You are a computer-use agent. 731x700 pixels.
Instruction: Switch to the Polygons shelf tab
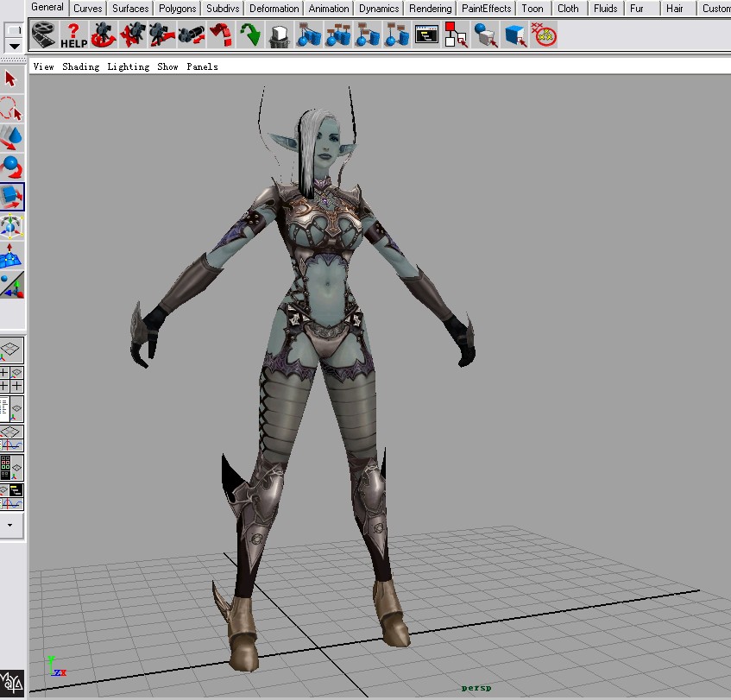[x=177, y=9]
